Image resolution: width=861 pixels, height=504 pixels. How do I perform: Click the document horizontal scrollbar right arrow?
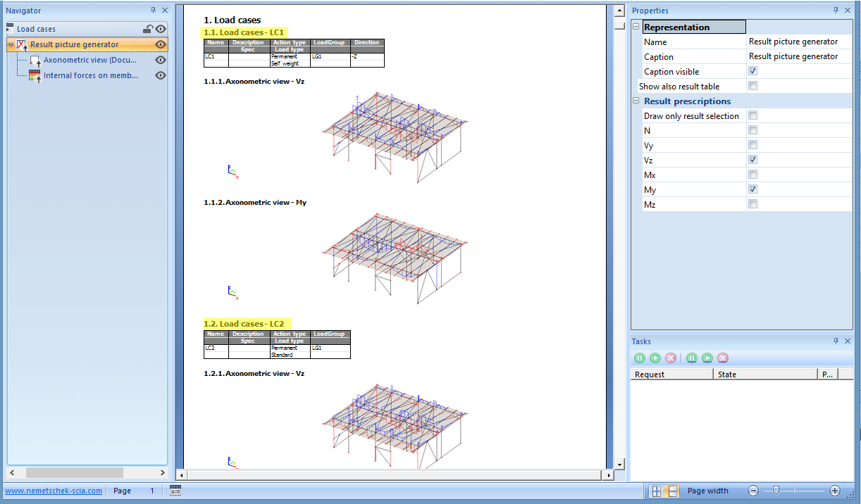(608, 476)
